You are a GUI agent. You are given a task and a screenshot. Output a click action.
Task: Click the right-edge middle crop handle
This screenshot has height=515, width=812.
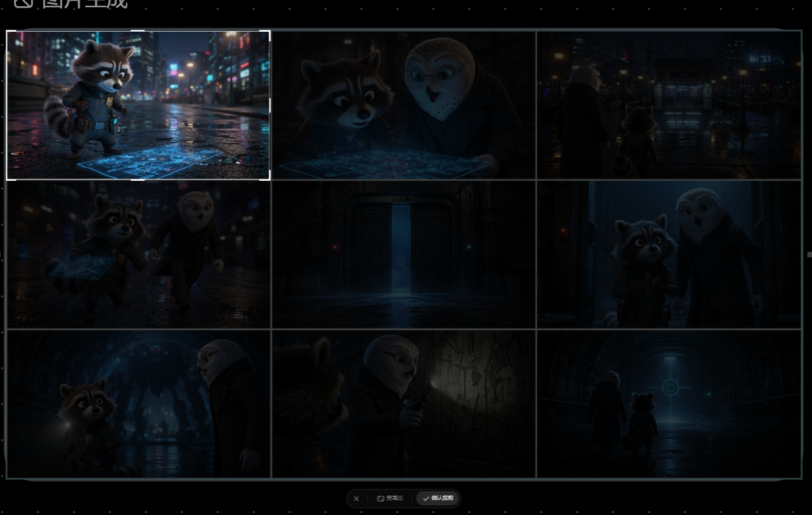pyautogui.click(x=270, y=105)
